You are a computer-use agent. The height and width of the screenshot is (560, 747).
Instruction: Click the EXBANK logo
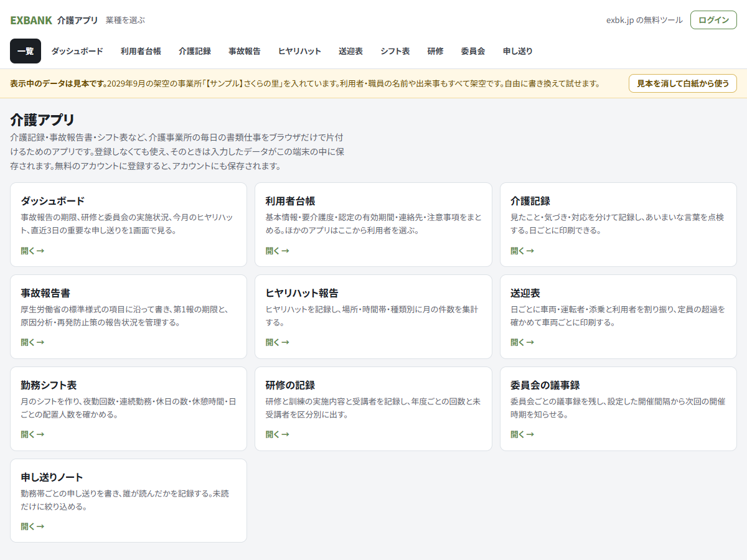[x=31, y=20]
